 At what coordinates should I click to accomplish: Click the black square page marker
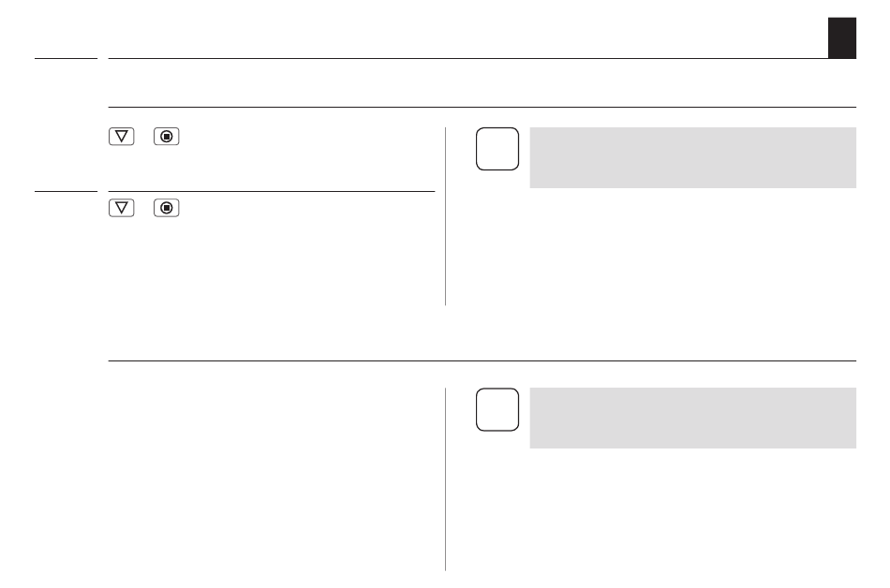click(x=842, y=37)
